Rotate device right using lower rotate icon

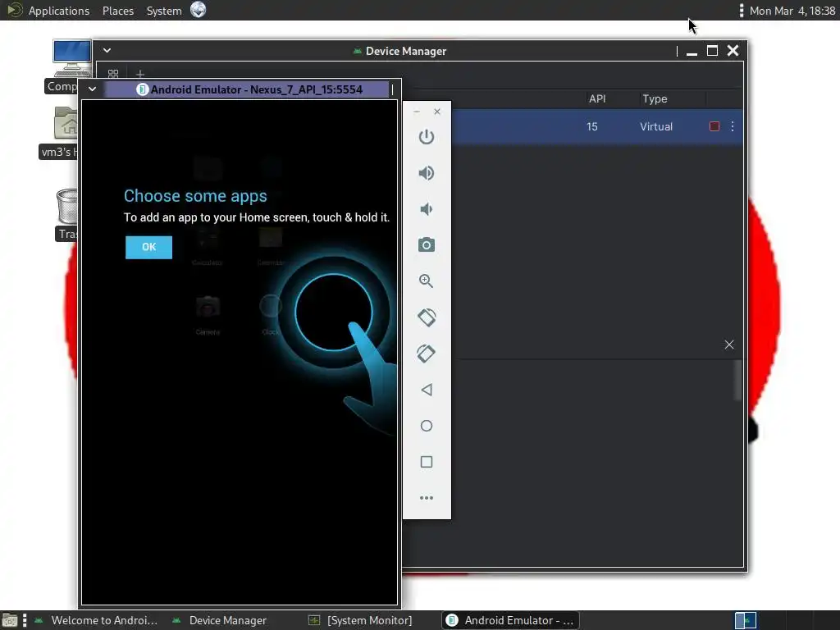[x=427, y=354]
